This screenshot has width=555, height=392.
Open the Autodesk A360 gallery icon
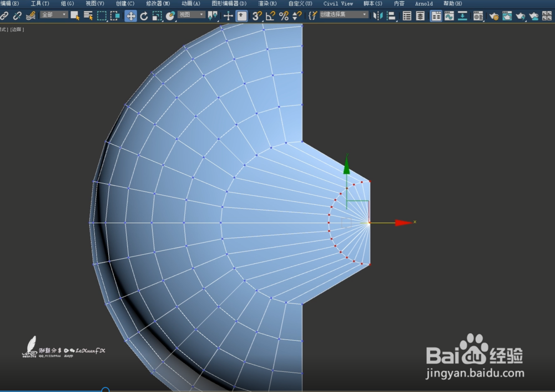pyautogui.click(x=547, y=16)
